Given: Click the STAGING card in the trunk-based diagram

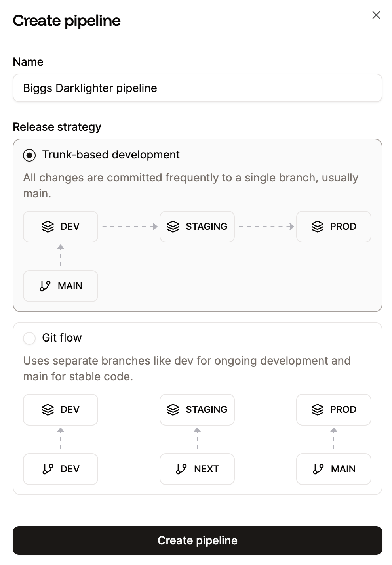Looking at the screenshot, I should [197, 227].
